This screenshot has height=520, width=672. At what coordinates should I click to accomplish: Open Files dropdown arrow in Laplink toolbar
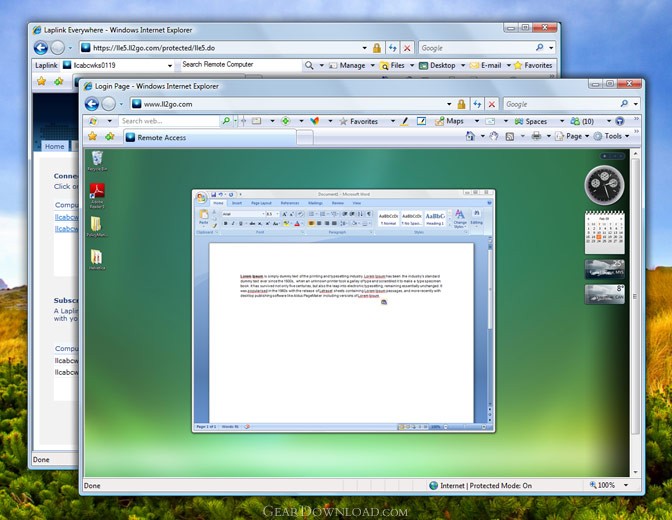click(x=412, y=66)
